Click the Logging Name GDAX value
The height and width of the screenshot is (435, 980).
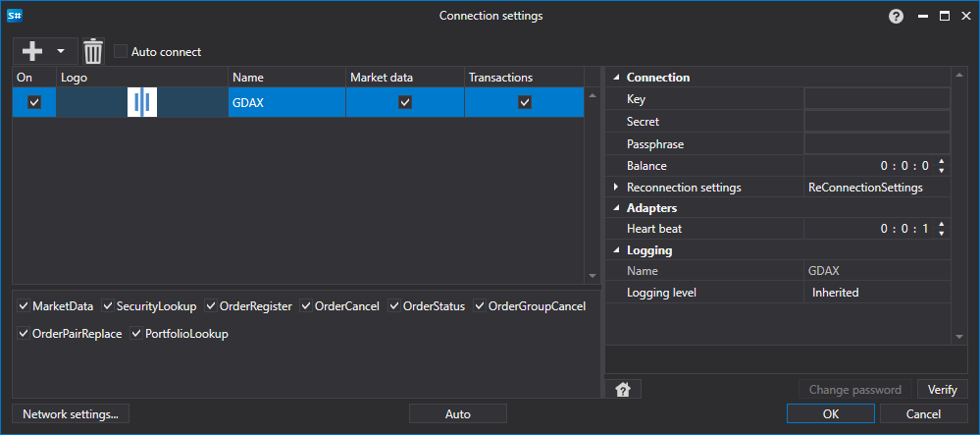click(x=824, y=271)
